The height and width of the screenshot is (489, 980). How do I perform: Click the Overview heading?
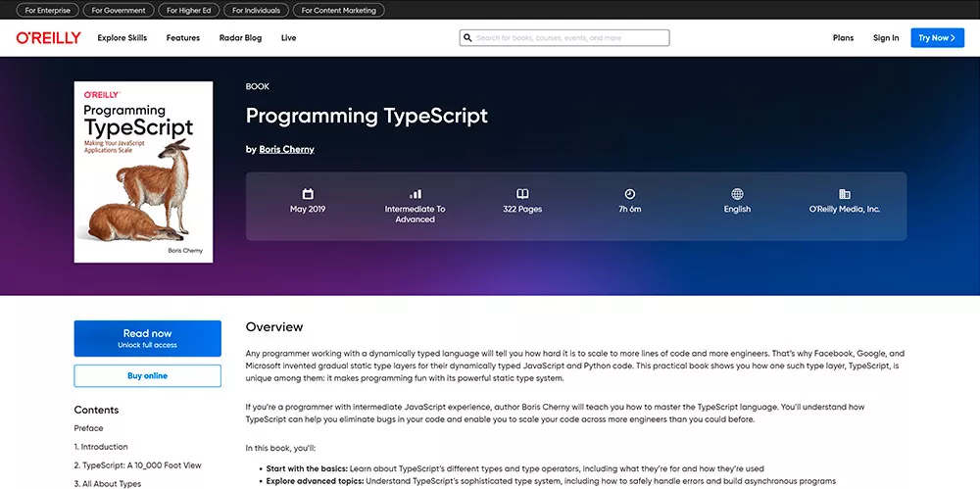pyautogui.click(x=274, y=327)
